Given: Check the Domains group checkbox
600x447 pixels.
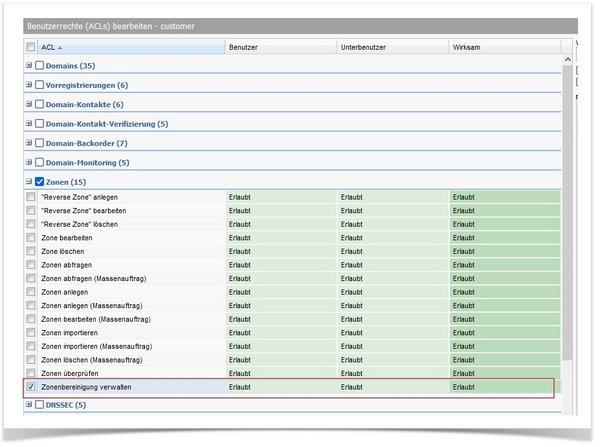Looking at the screenshot, I should click(39, 65).
